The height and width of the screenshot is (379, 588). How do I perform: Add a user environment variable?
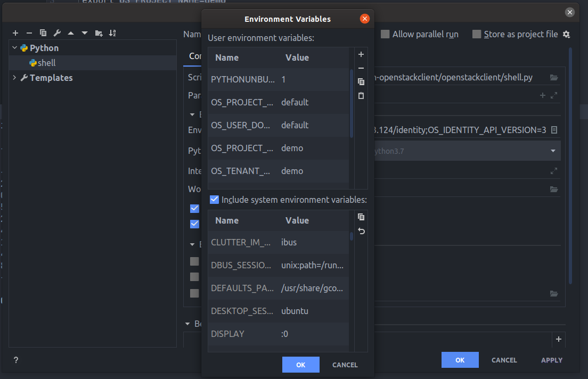[361, 54]
